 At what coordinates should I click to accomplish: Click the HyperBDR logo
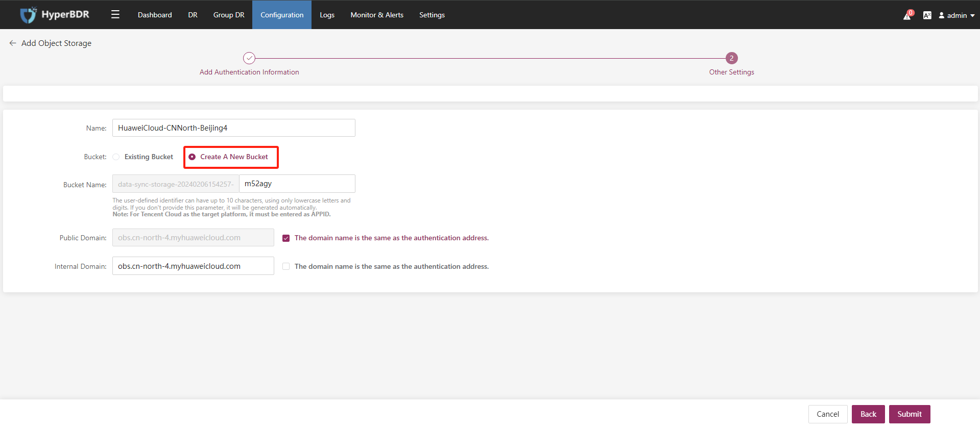click(x=54, y=15)
